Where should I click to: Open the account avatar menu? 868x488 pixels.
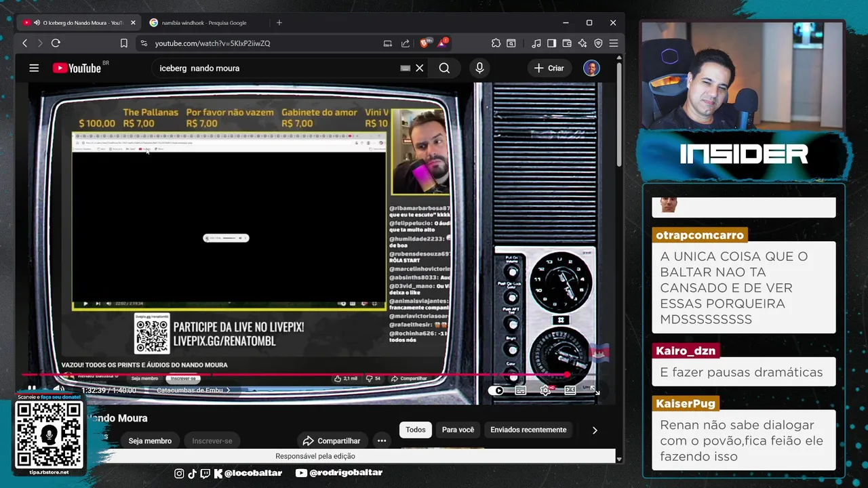(591, 68)
